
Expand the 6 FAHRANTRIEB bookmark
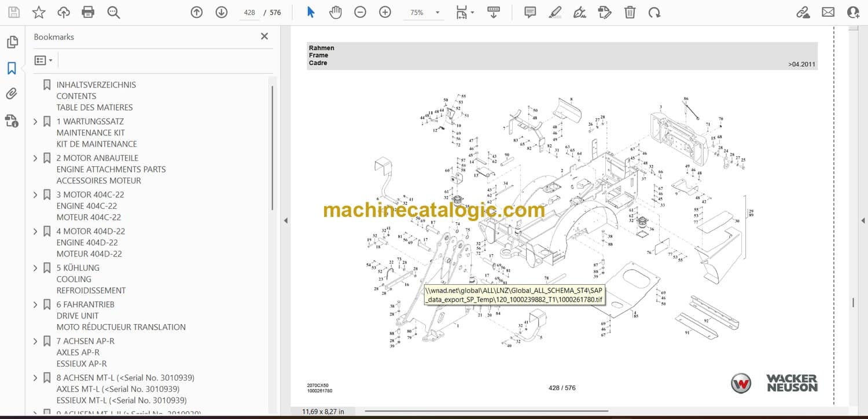pyautogui.click(x=35, y=304)
